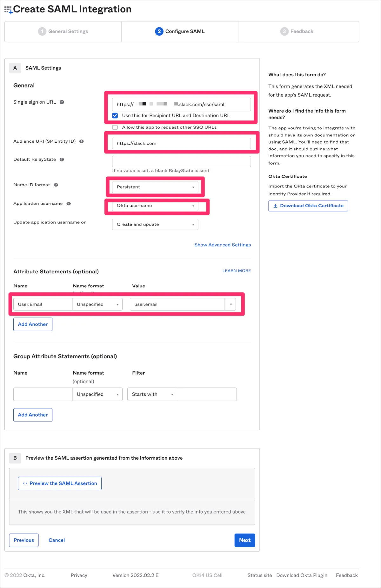This screenshot has width=381, height=588.
Task: Open Show Advanced Settings link
Action: (x=223, y=245)
